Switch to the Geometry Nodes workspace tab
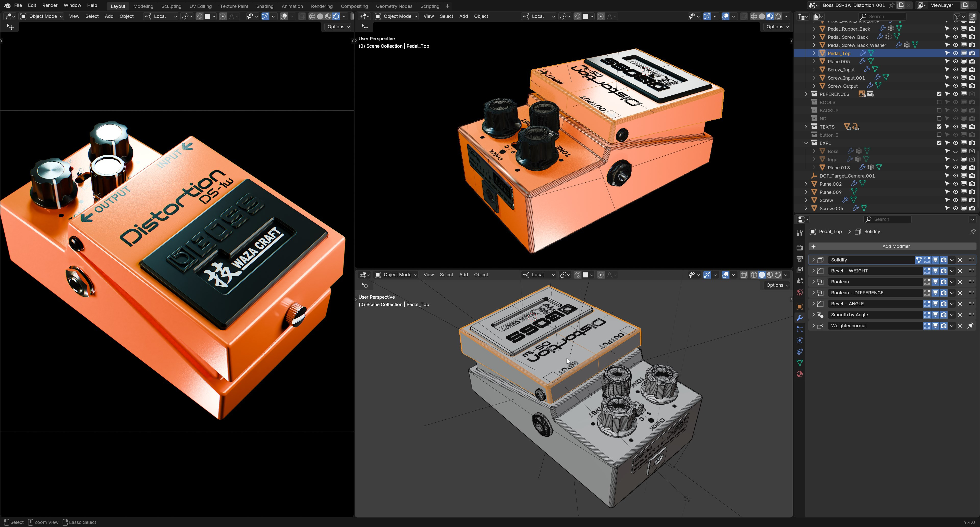 coord(394,6)
